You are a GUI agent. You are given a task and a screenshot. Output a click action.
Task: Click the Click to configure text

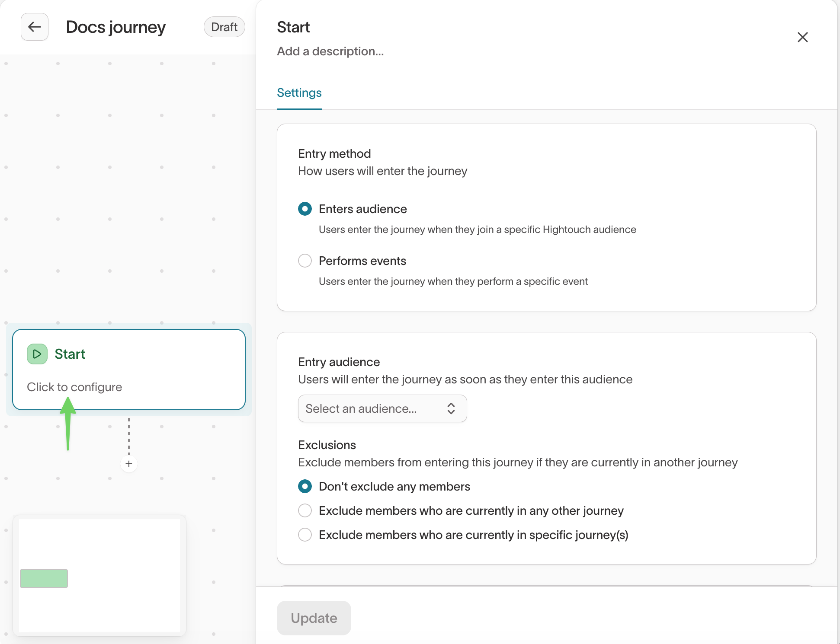pos(74,387)
